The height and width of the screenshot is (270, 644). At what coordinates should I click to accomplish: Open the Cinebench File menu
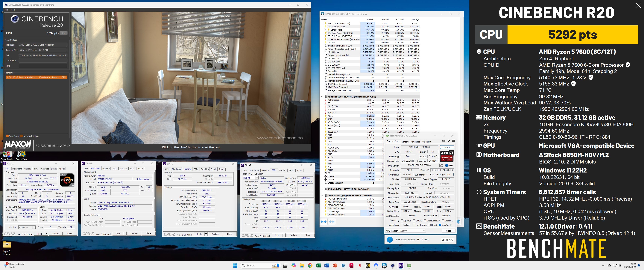coord(7,10)
